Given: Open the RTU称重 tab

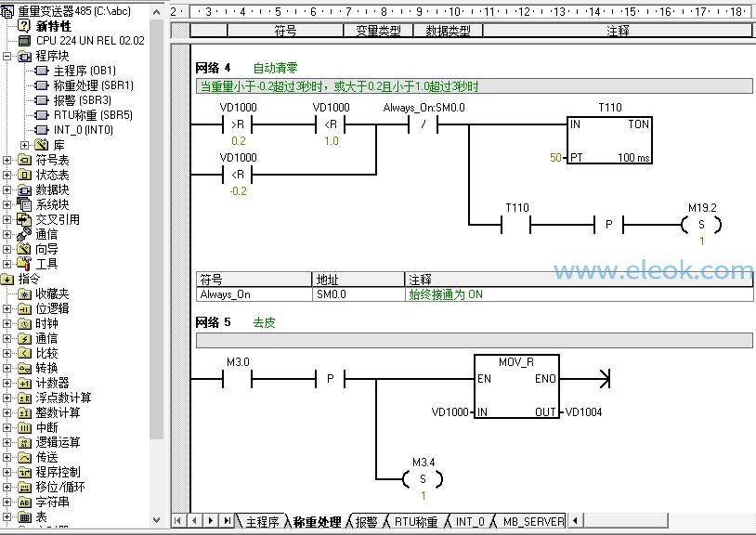Looking at the screenshot, I should point(416,521).
